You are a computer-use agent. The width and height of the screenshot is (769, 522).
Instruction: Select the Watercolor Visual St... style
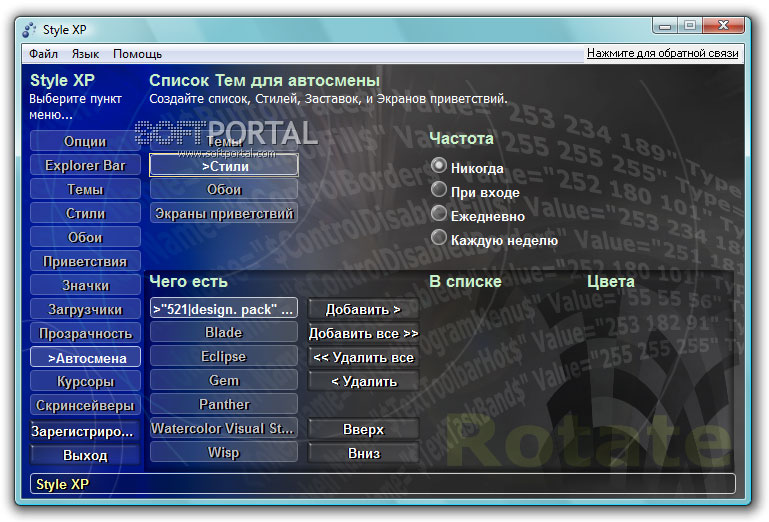(x=224, y=428)
